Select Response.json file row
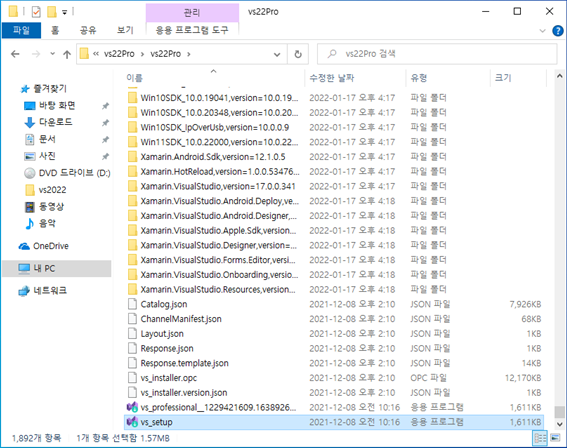 333,349
